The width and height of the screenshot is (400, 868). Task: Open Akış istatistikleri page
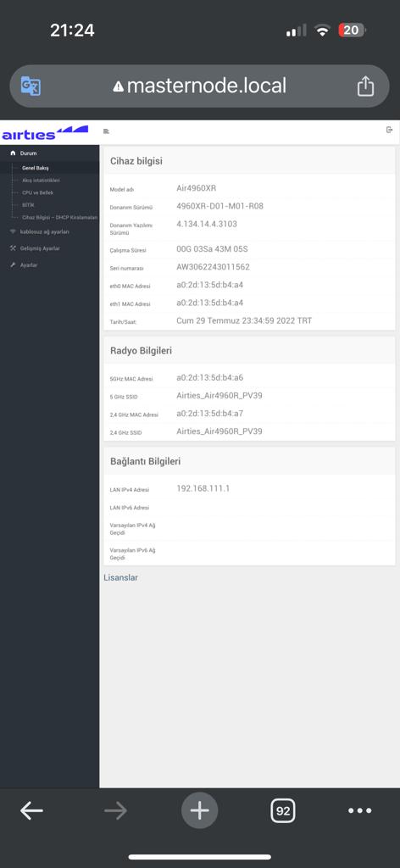(41, 181)
